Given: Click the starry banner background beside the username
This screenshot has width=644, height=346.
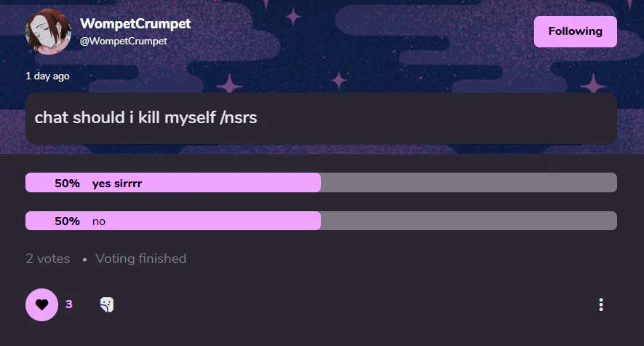Looking at the screenshot, I should coord(364,36).
